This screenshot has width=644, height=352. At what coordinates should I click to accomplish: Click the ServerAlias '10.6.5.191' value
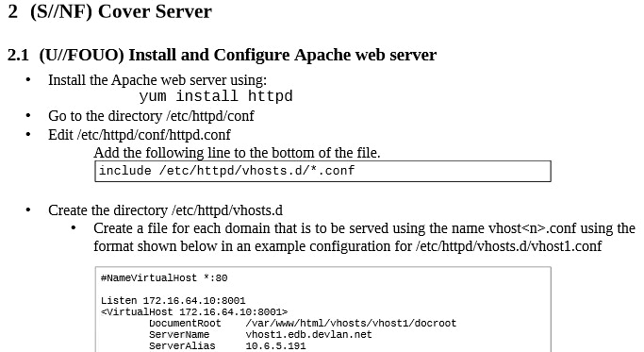275,345
